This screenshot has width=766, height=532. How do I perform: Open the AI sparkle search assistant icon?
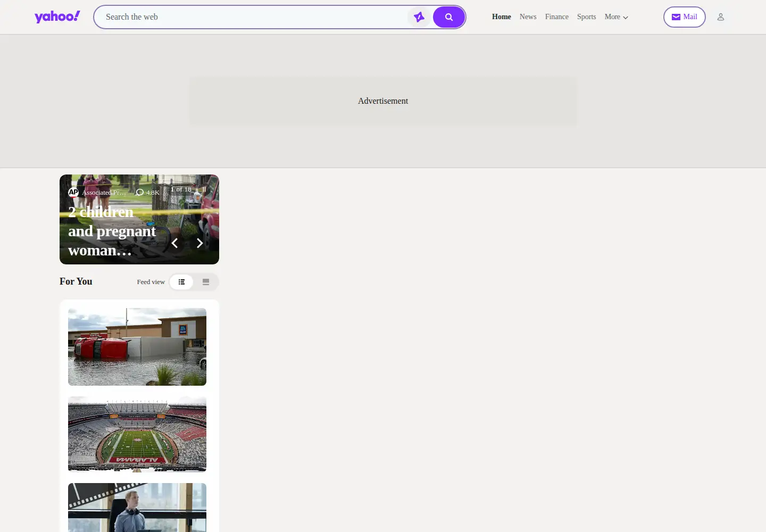pos(419,17)
